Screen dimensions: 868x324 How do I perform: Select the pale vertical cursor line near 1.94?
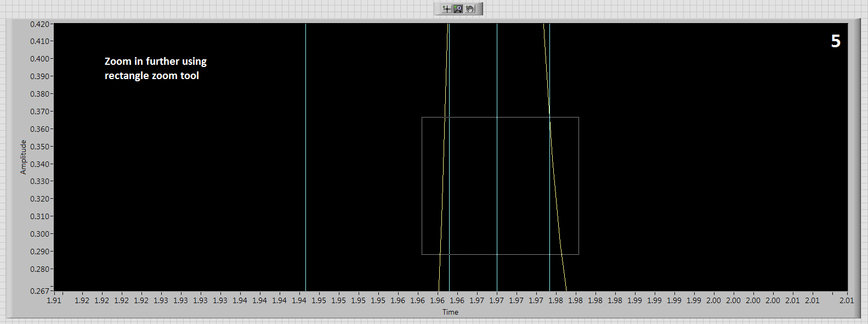pos(305,157)
